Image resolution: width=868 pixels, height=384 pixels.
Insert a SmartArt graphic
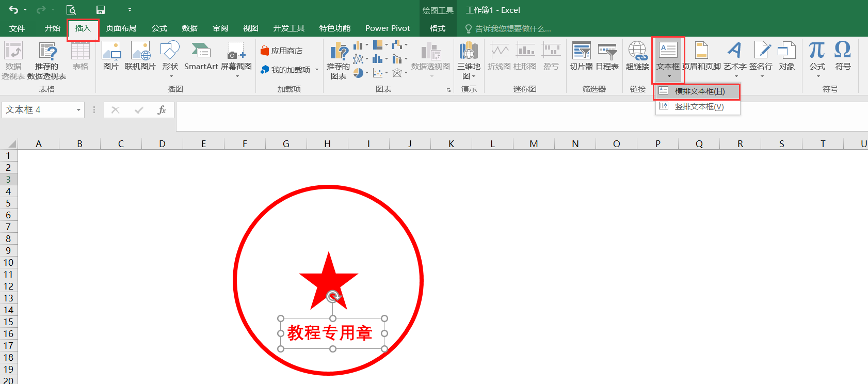coord(201,56)
